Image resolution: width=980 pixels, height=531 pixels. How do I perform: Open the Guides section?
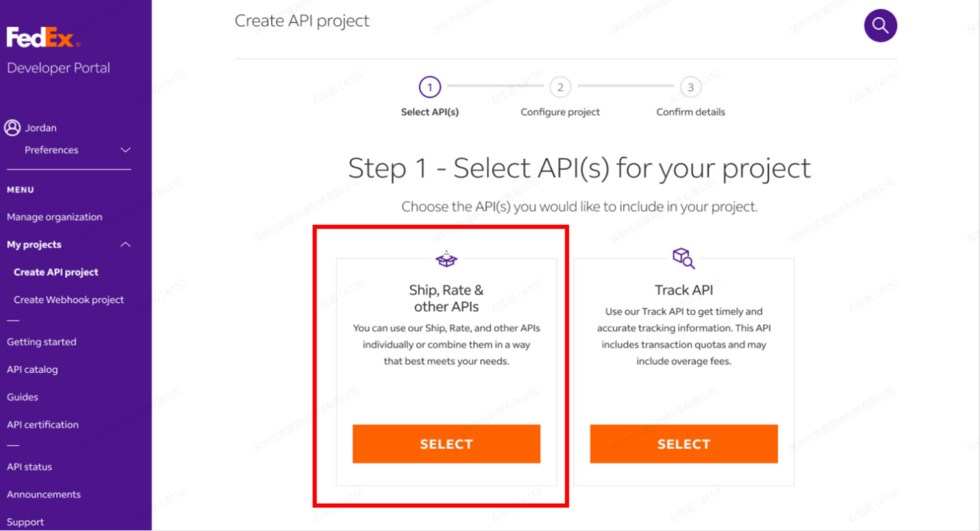pos(22,397)
